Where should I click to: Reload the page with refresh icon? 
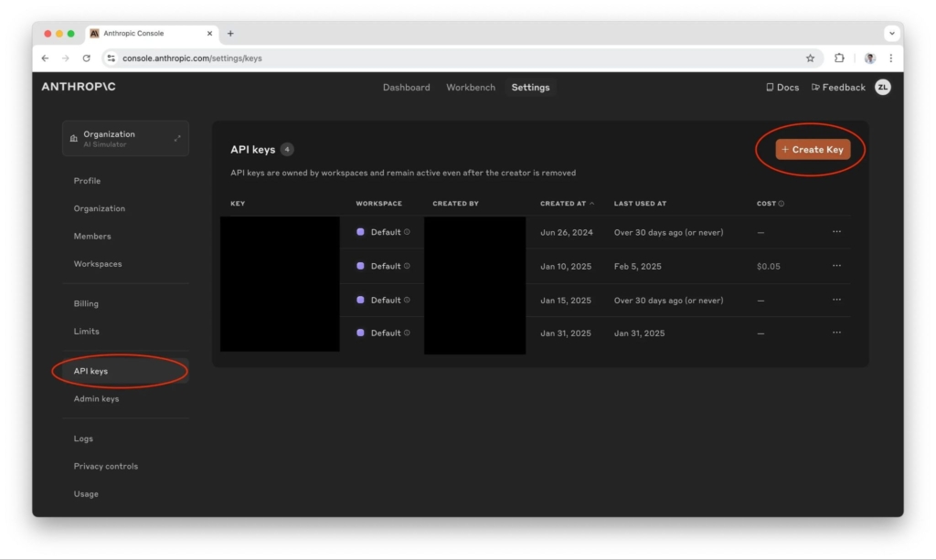[87, 58]
